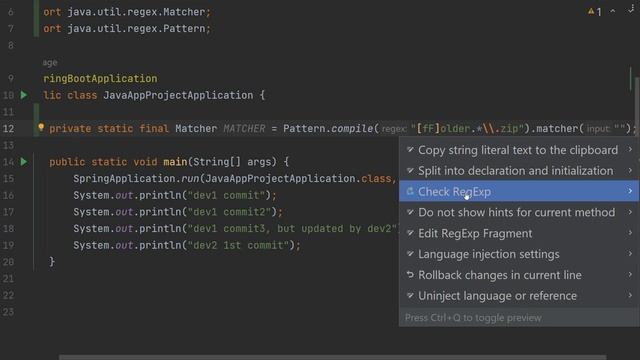Click the ringBootApplication annotation on line 9
The height and width of the screenshot is (360, 640).
(100, 78)
